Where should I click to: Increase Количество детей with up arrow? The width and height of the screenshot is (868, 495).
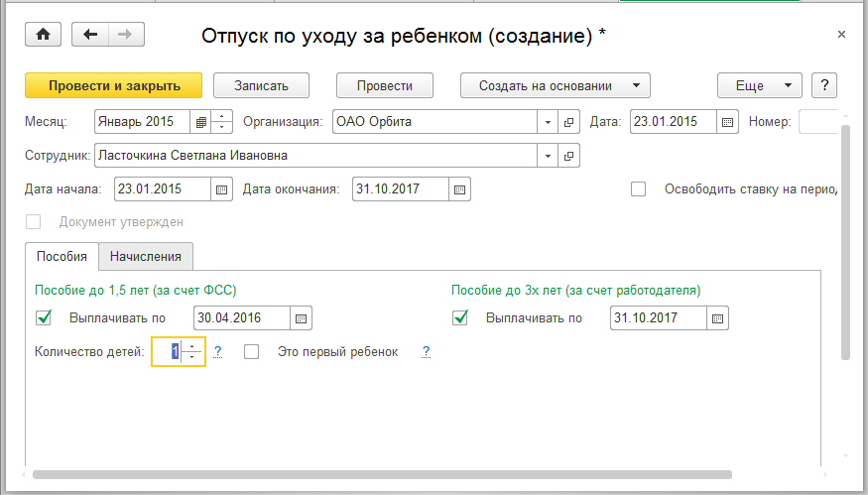point(192,346)
